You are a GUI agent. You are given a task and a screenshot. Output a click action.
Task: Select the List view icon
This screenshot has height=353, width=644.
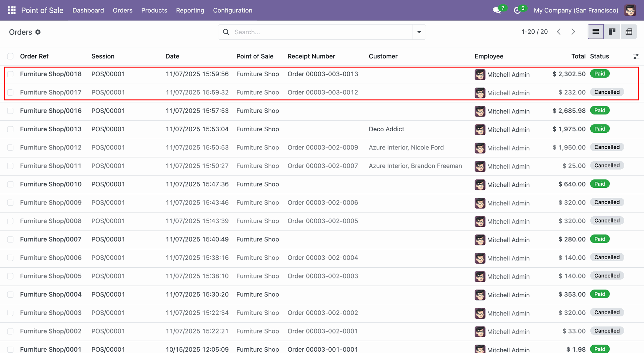[595, 32]
